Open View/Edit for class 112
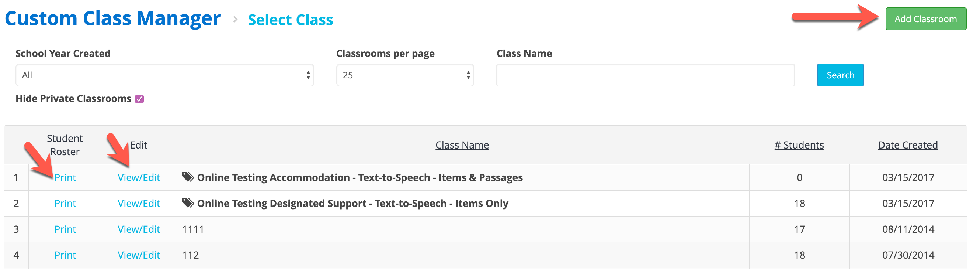 [139, 255]
